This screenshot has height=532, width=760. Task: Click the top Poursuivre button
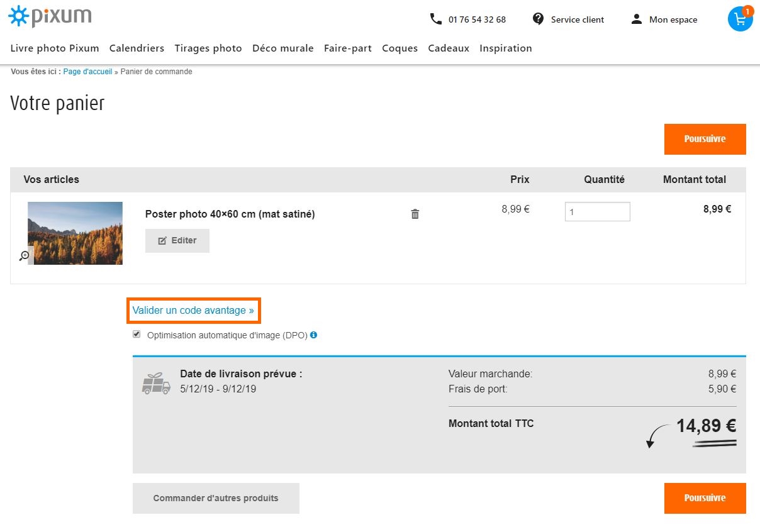(705, 139)
